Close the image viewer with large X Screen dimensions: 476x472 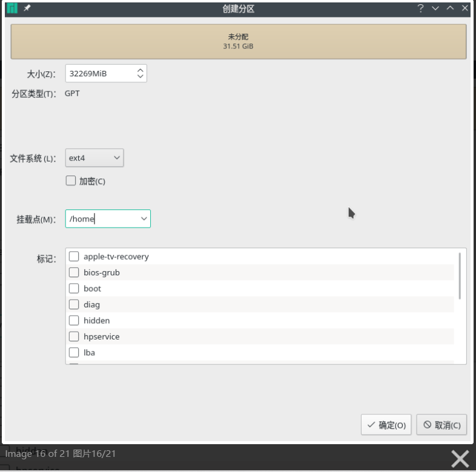coord(460,459)
